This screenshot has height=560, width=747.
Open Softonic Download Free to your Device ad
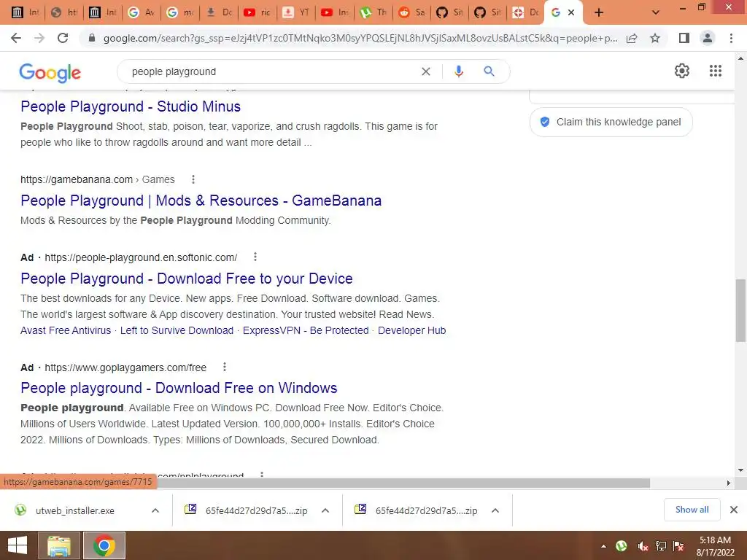187,278
